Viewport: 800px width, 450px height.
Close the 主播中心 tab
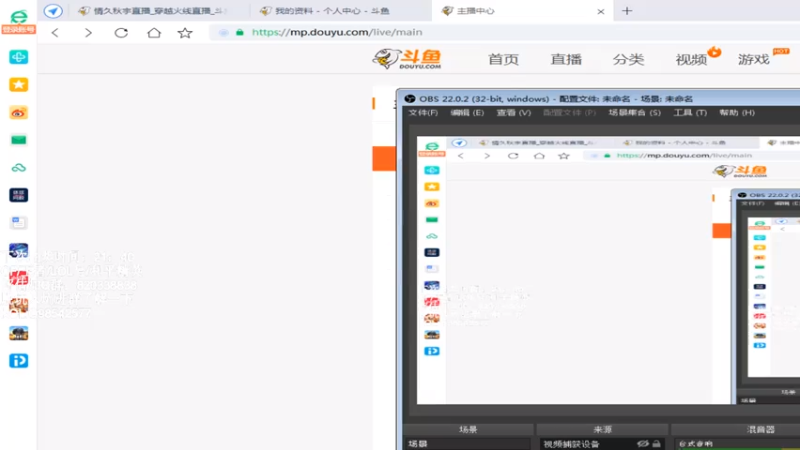coord(601,11)
